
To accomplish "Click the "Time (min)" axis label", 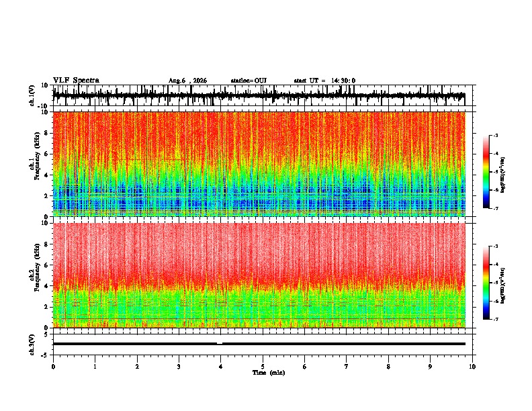I will tap(269, 373).
